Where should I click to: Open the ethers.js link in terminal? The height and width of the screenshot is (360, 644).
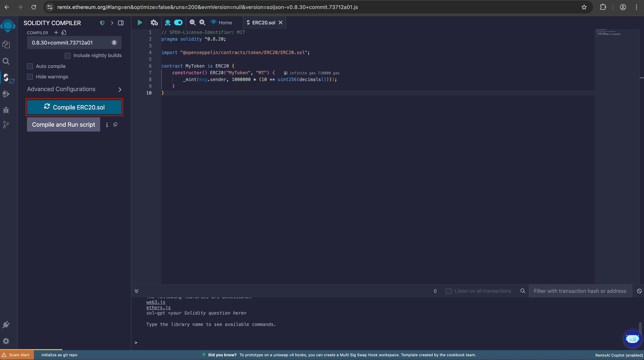coord(159,308)
